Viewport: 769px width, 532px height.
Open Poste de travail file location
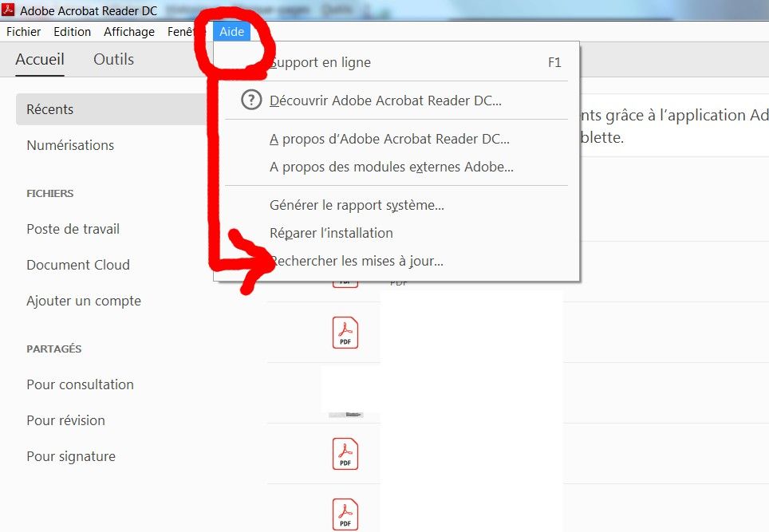(73, 229)
